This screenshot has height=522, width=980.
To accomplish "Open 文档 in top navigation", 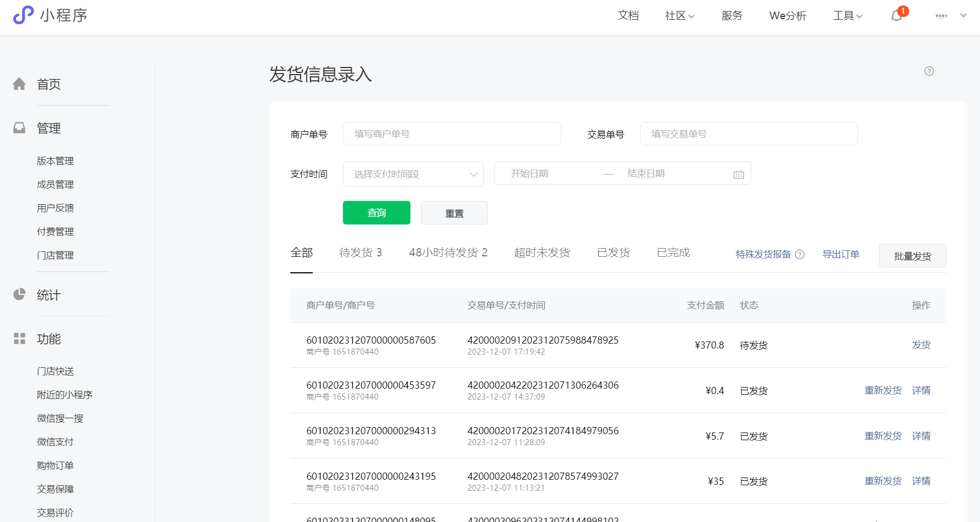I will point(628,15).
